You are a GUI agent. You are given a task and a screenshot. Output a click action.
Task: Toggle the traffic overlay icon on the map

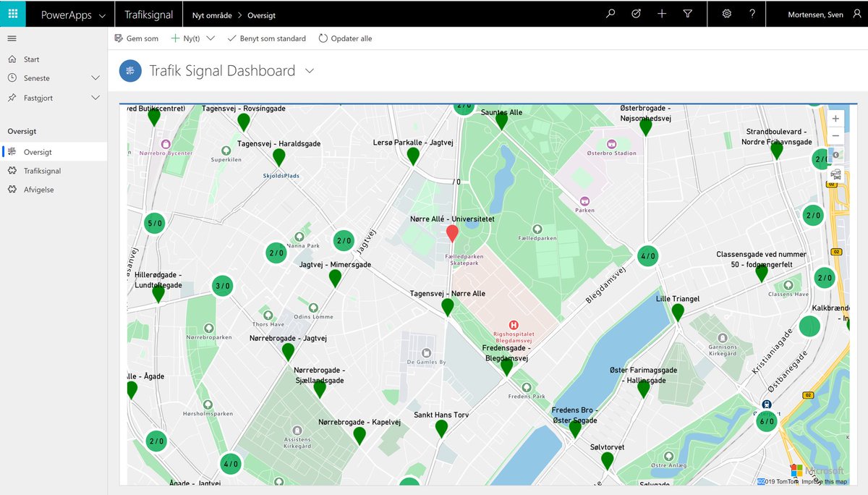(x=836, y=174)
